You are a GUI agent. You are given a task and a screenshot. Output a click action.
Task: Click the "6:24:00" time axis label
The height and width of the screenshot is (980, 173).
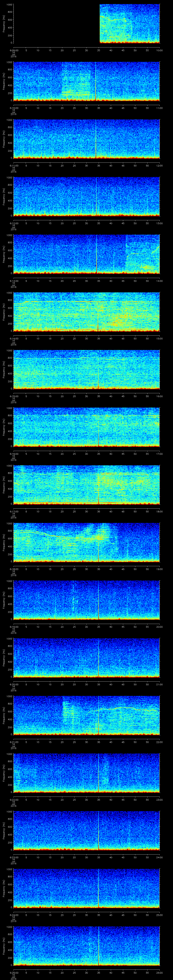point(14,915)
